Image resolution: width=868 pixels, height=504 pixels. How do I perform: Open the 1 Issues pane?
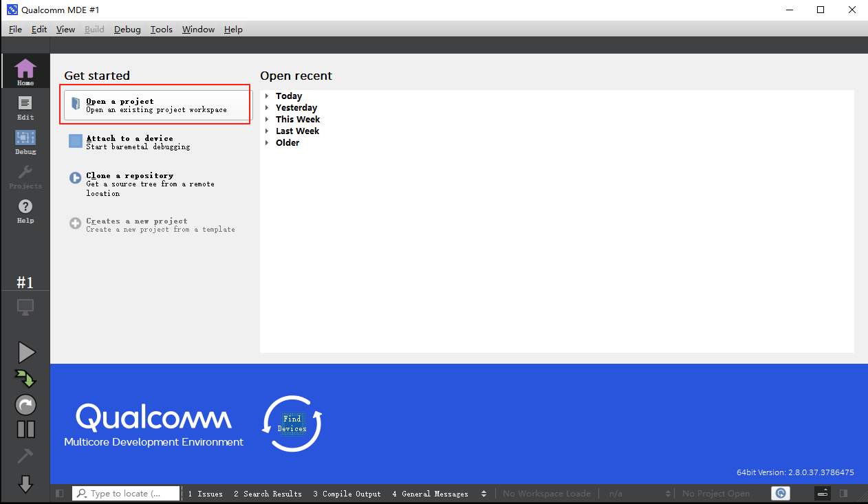pyautogui.click(x=206, y=494)
